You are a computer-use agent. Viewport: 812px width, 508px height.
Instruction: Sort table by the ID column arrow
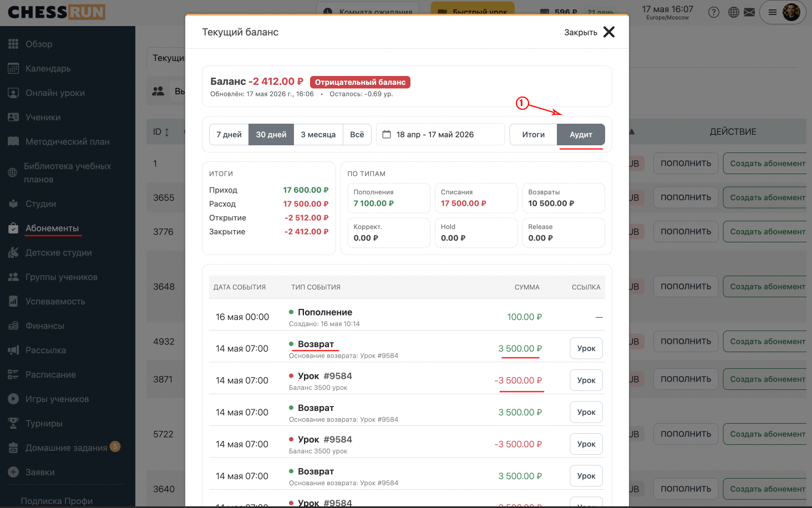167,132
